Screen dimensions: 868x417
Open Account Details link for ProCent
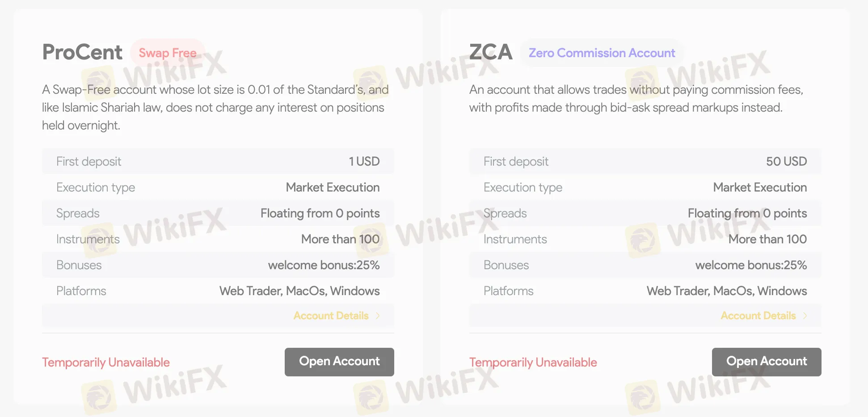tap(331, 316)
